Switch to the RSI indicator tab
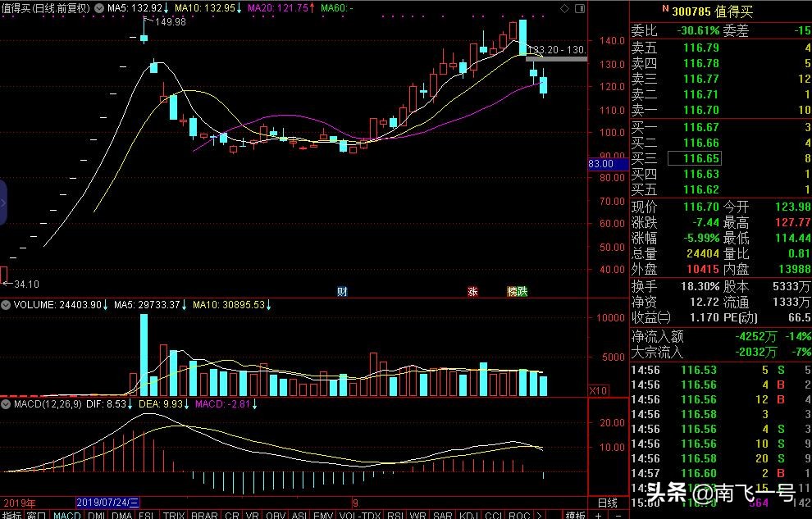This screenshot has height=519, width=812. [x=395, y=515]
